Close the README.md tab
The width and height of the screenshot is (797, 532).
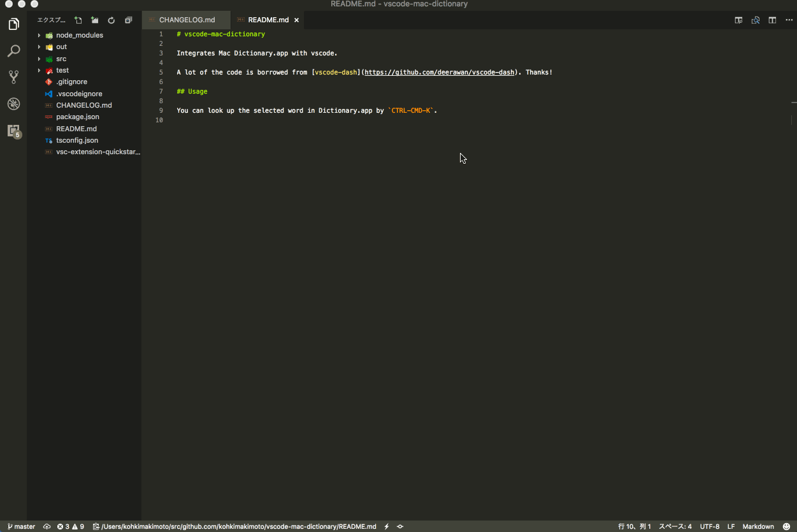click(x=296, y=20)
